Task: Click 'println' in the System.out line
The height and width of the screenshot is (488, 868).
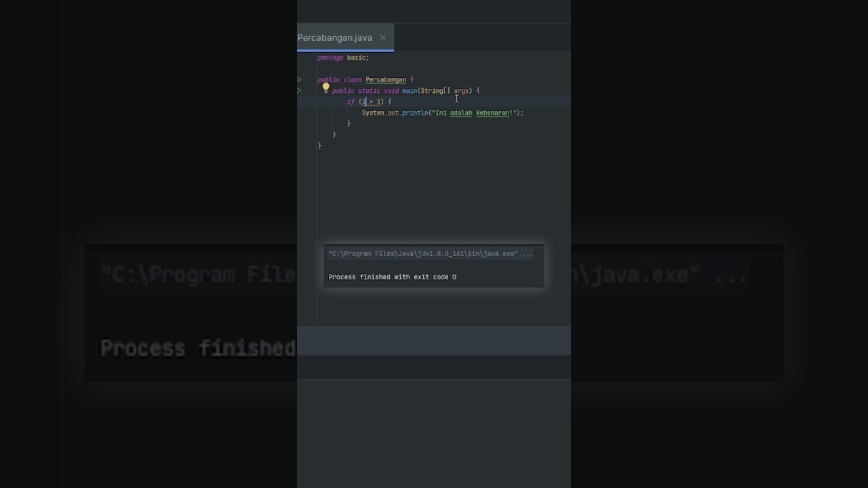Action: pos(415,113)
